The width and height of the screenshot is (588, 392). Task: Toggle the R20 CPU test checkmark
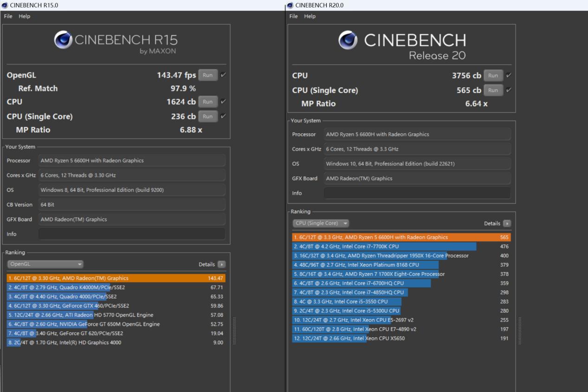pos(509,76)
